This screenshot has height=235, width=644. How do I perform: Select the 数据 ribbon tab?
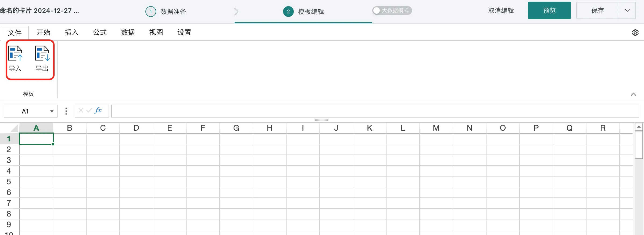coord(128,32)
